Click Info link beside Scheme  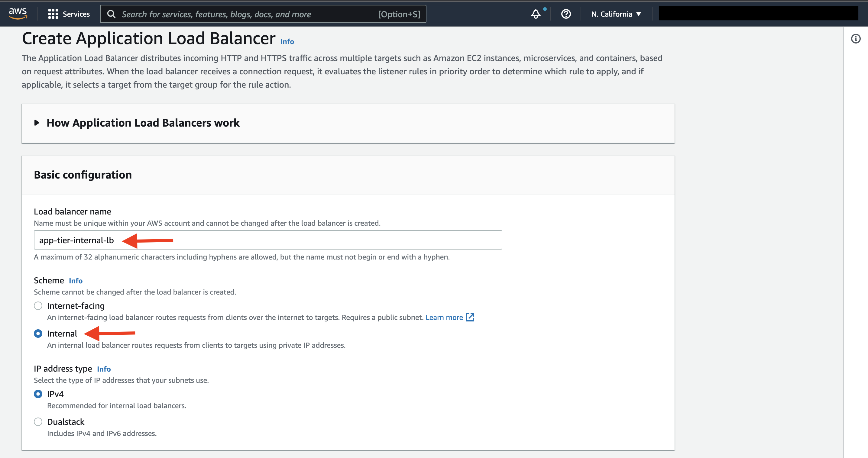[x=76, y=281]
